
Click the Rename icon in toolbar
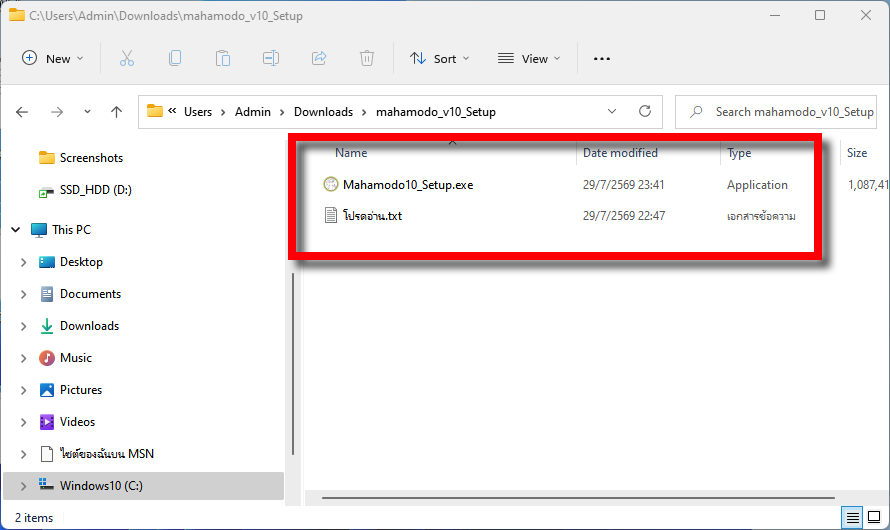click(x=271, y=58)
